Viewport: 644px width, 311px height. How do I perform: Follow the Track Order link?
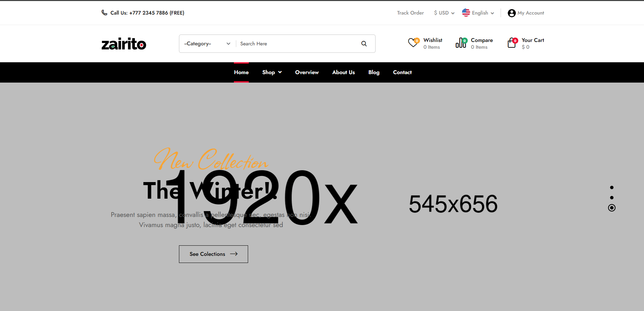pos(410,13)
